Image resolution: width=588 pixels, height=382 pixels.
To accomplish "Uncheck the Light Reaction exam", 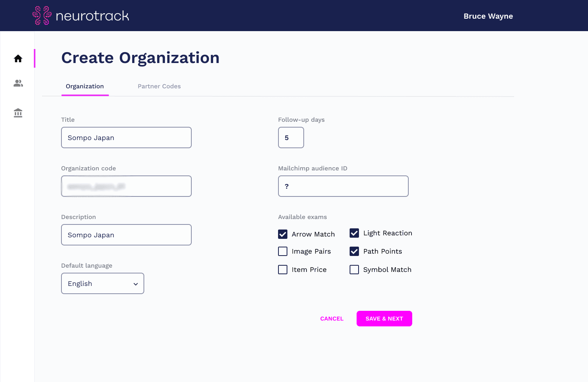I will click(354, 233).
